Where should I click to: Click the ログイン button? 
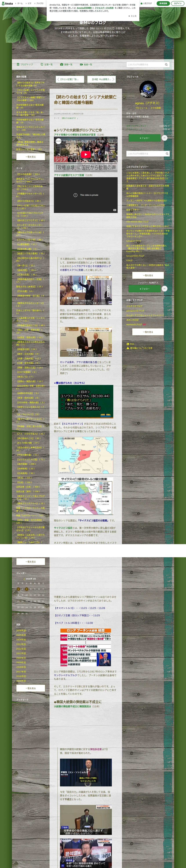[178, 3]
